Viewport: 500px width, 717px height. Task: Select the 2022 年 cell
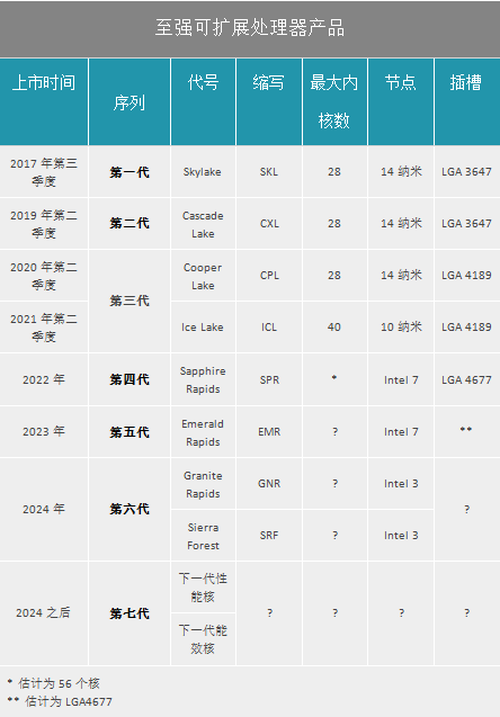click(44, 380)
